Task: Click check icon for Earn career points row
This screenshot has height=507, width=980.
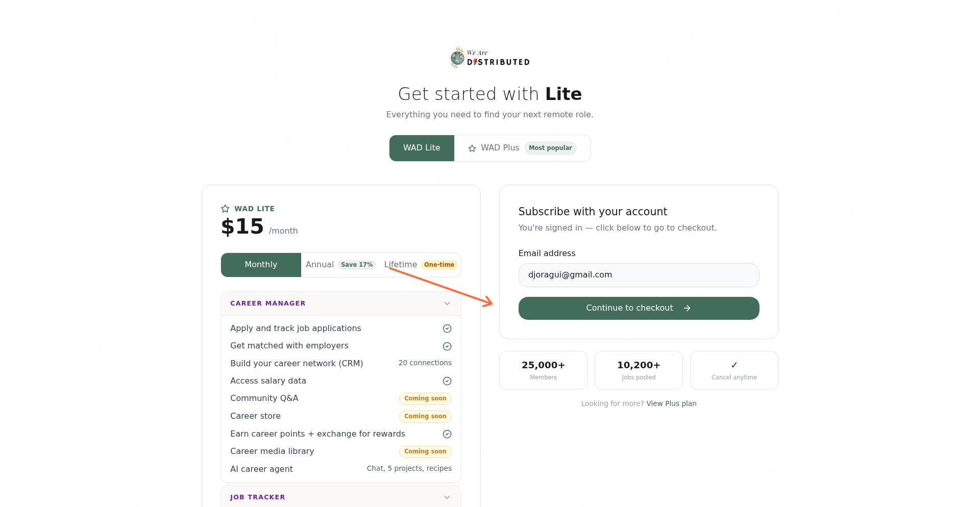Action: [x=447, y=434]
